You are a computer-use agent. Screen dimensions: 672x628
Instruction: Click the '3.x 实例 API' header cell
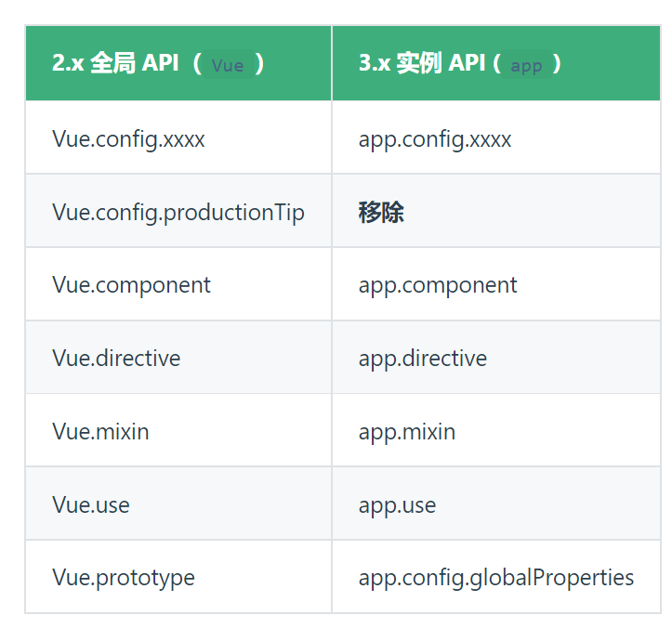coord(496,63)
